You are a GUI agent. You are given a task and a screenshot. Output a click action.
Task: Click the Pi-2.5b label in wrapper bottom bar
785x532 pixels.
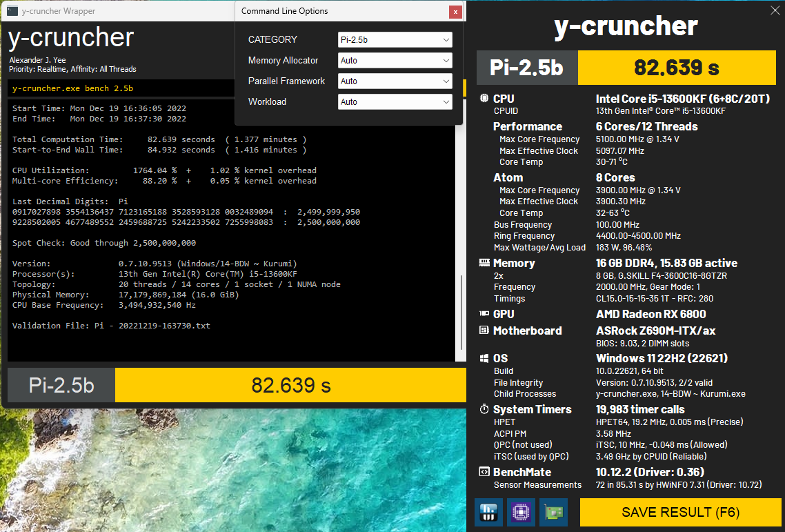pos(61,385)
